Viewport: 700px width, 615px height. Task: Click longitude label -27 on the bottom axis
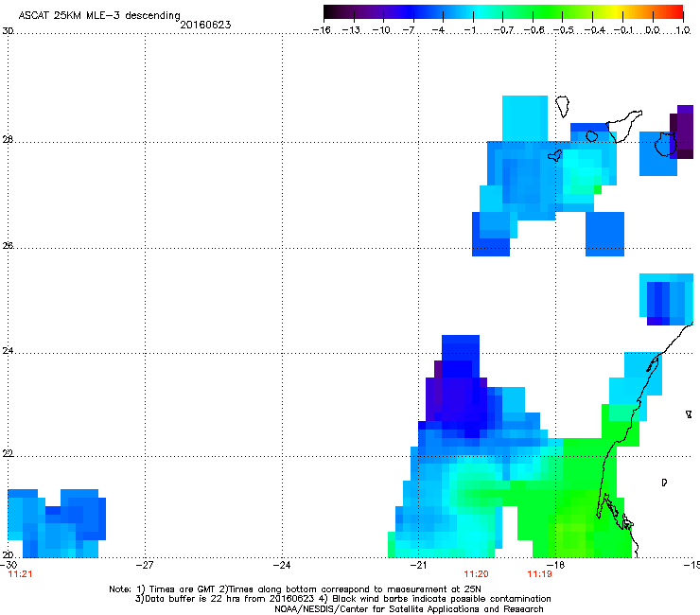[x=144, y=565]
